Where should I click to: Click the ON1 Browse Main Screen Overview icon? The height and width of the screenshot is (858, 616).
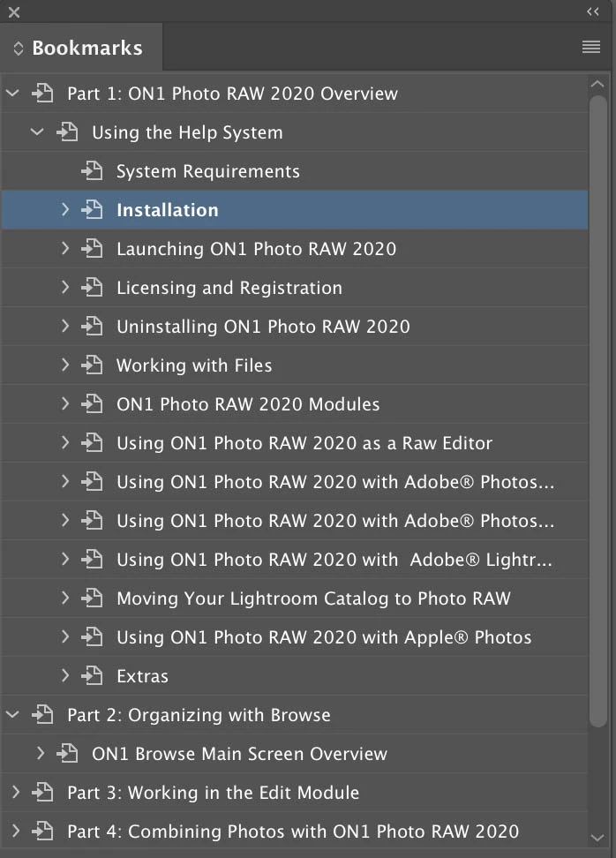67,754
